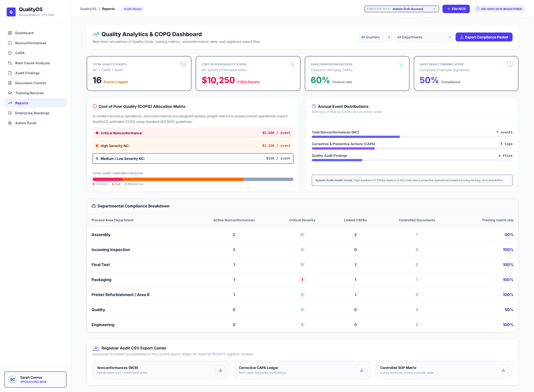Click Export Compliance Packet button
Viewport: 534px width, 392px height.
(484, 37)
